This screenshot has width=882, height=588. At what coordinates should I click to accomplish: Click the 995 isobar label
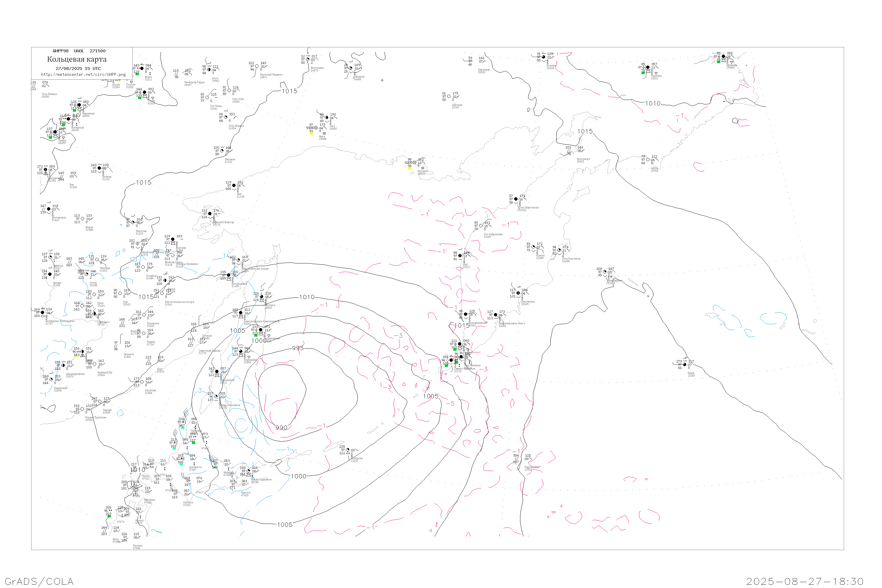pyautogui.click(x=298, y=348)
